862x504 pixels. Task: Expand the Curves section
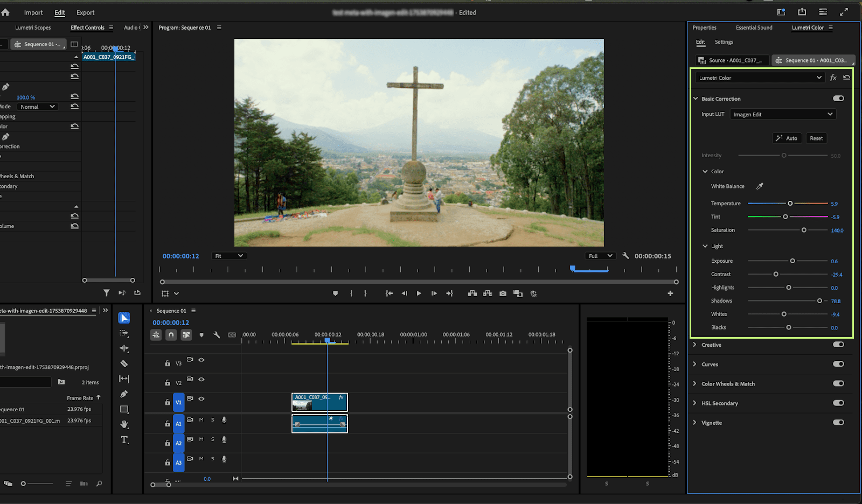click(694, 364)
